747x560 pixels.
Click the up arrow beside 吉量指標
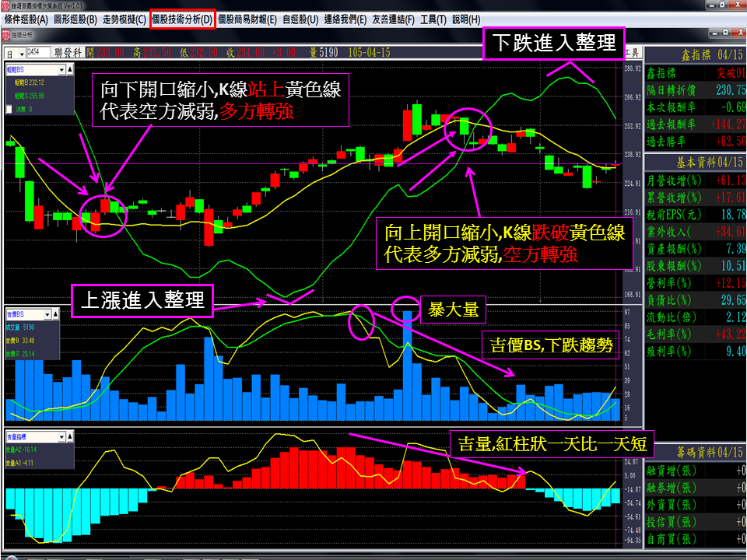point(69,436)
